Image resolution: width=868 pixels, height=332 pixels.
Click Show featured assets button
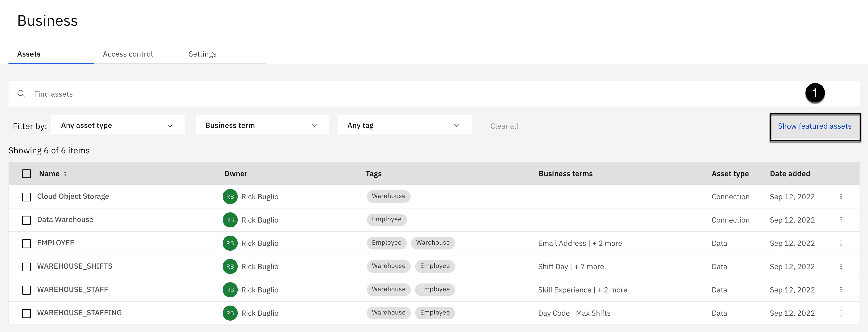tap(814, 126)
